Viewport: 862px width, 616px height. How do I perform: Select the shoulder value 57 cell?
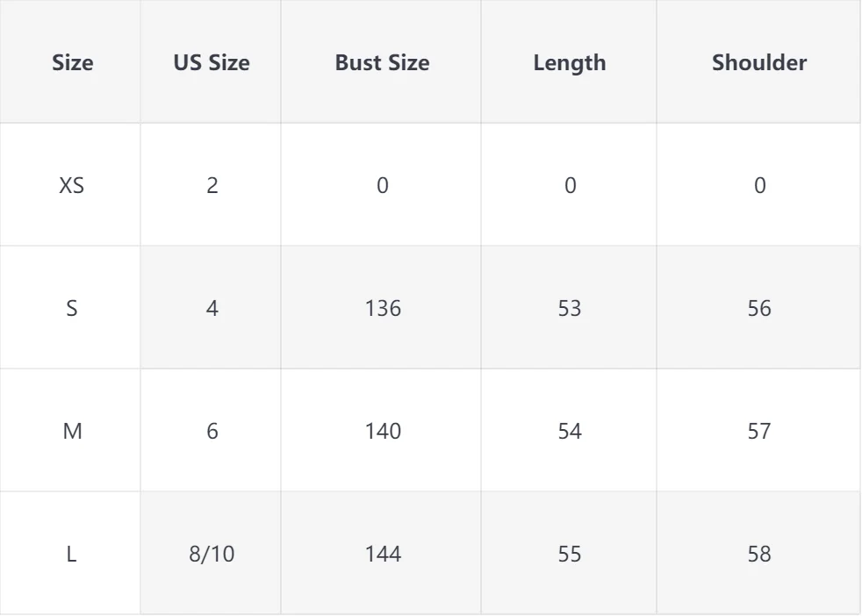click(x=759, y=432)
